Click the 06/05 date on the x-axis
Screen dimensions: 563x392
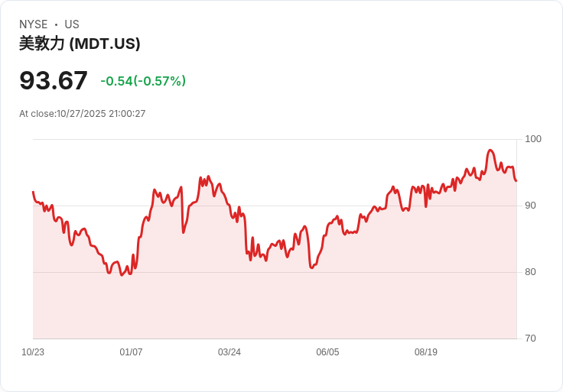[x=327, y=352]
